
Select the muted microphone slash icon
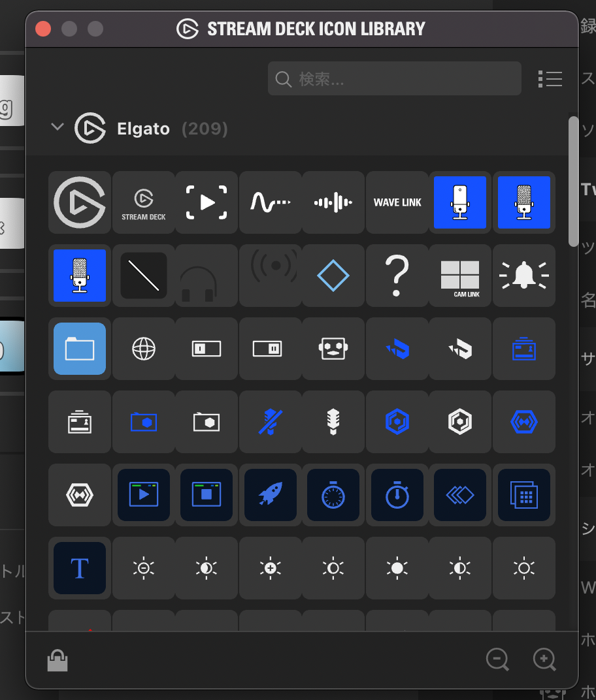pyautogui.click(x=270, y=422)
